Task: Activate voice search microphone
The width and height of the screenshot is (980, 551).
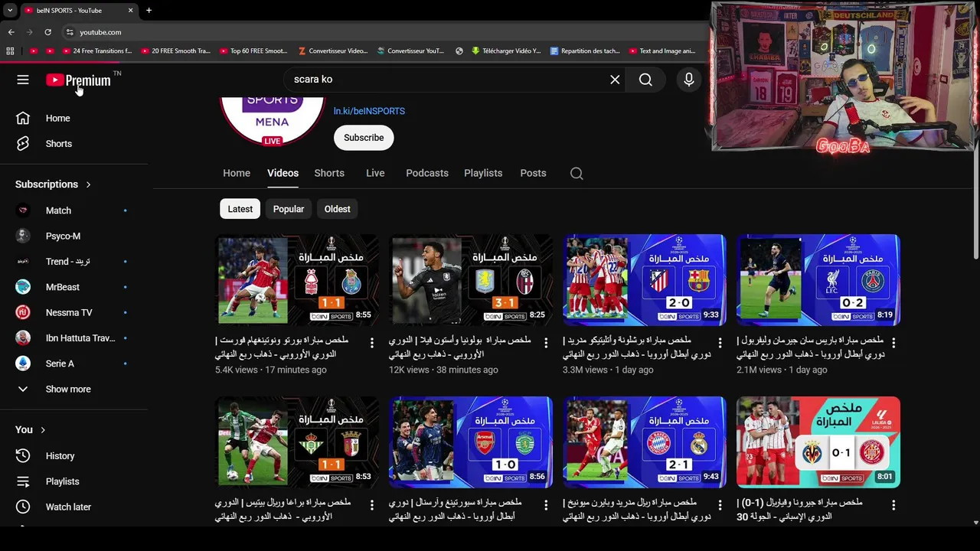Action: (688, 80)
